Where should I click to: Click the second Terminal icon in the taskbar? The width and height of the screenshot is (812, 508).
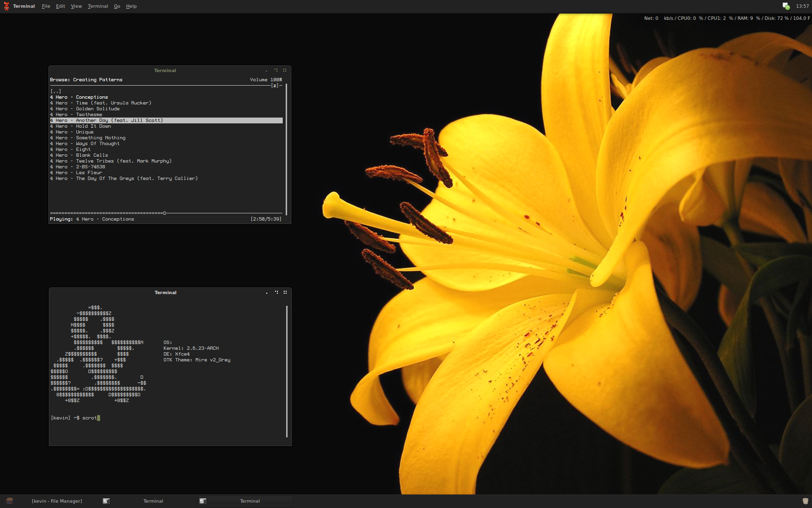203,501
